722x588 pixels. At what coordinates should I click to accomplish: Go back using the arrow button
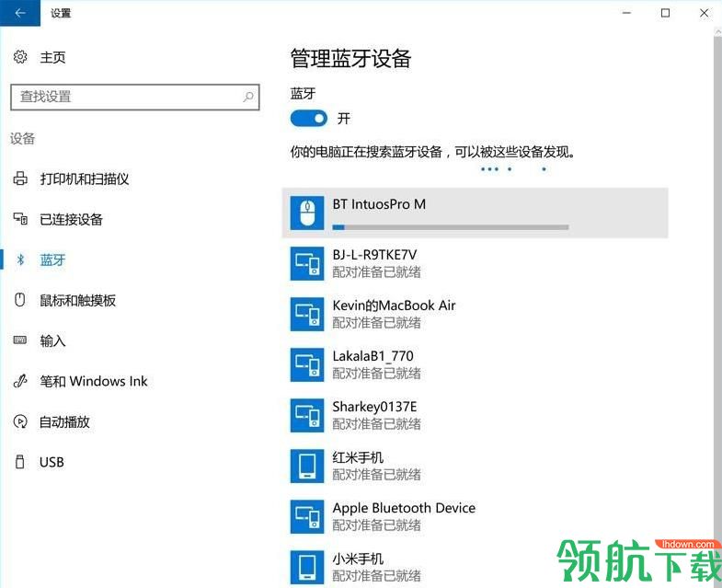pyautogui.click(x=20, y=13)
